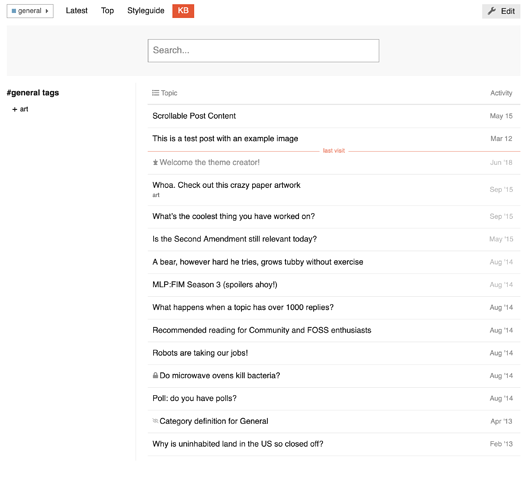Click the #general tags heading
Screen dimensions: 528x500
[x=33, y=93]
